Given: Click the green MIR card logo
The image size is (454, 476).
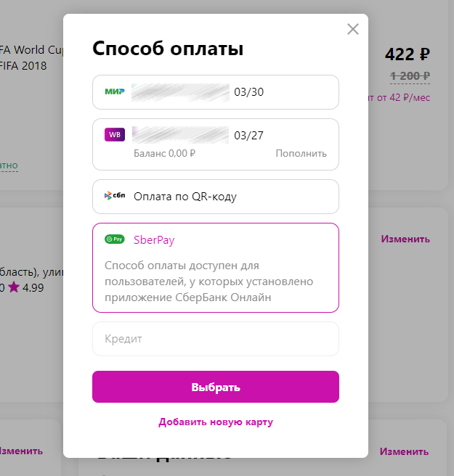Looking at the screenshot, I should click(115, 92).
